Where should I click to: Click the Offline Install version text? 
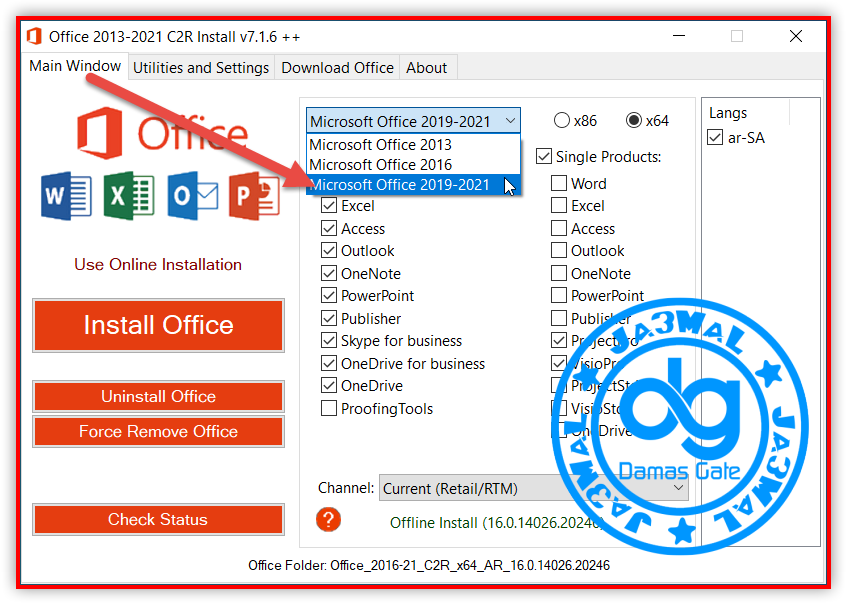pos(496,522)
